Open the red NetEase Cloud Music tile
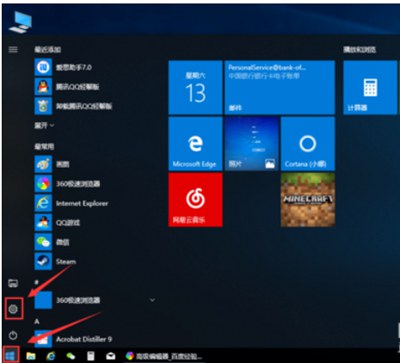Viewport: 400px width, 363px height. pos(195,199)
